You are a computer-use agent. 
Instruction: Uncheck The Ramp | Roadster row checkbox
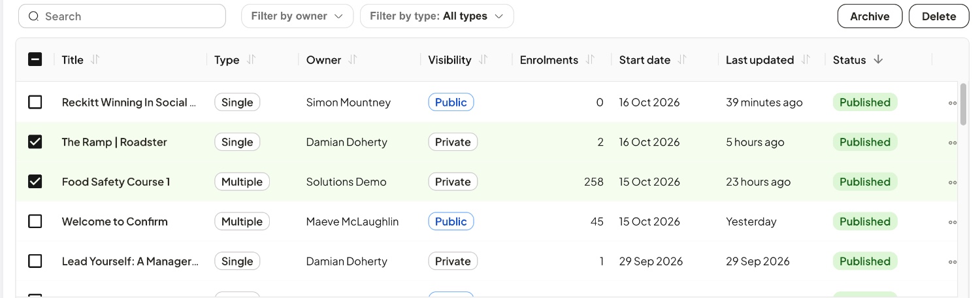tap(35, 142)
